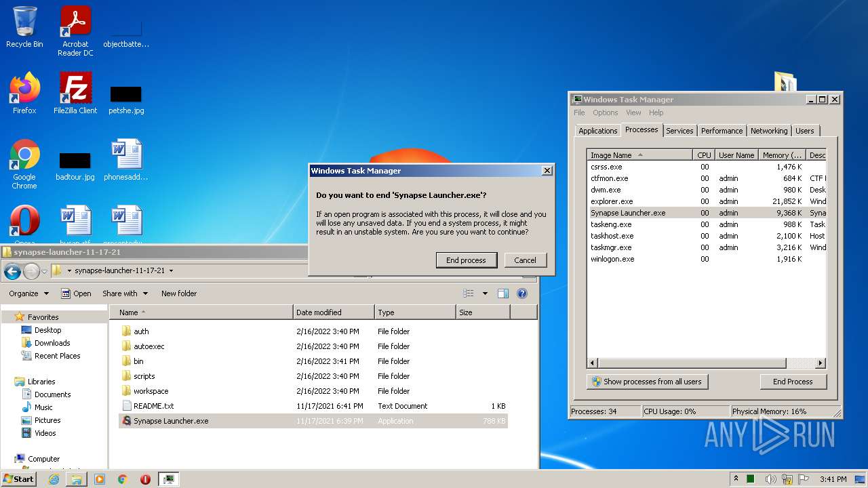Open the Music library
The width and height of the screenshot is (868, 488).
pos(43,407)
